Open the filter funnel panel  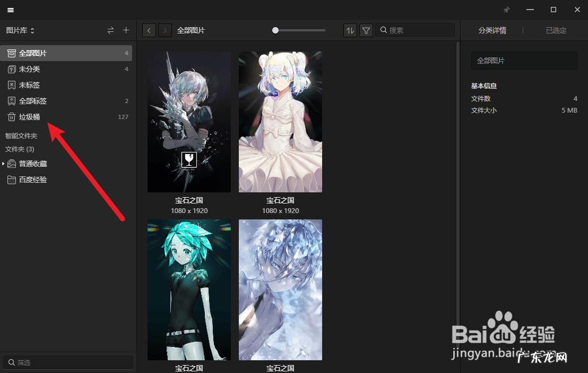tap(366, 30)
